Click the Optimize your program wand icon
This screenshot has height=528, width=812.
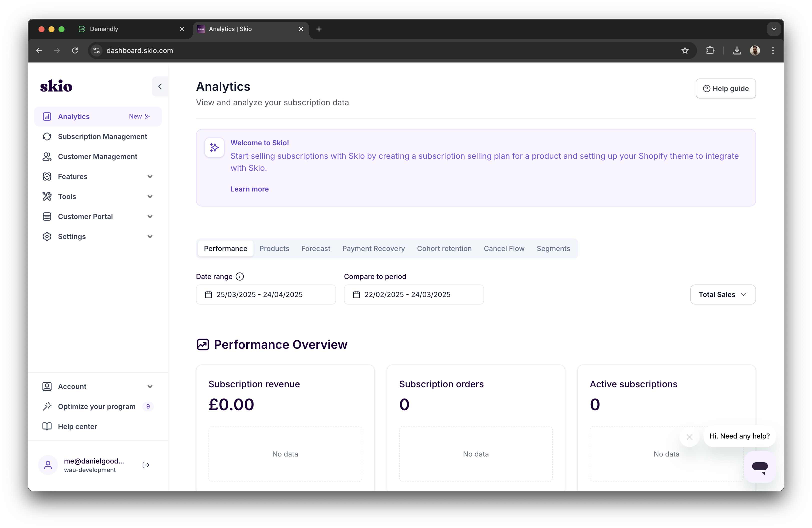(x=47, y=406)
